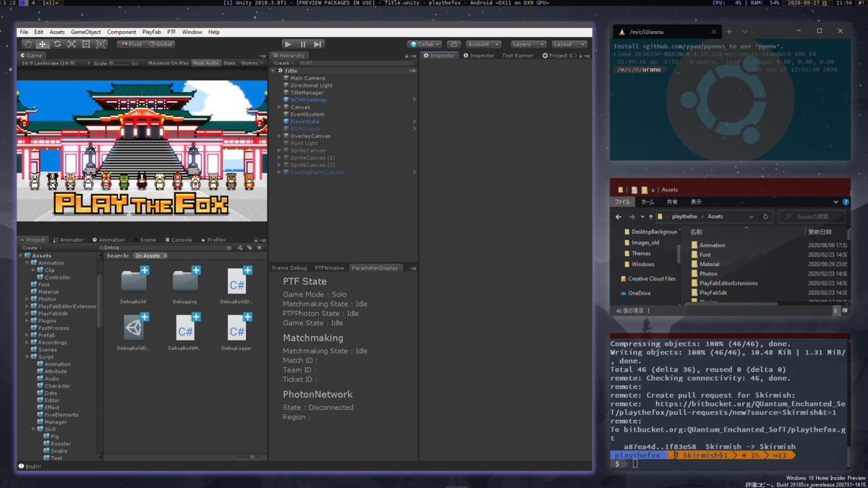The image size is (868, 488).
Task: Start Play mode with the Play button
Action: tap(289, 44)
